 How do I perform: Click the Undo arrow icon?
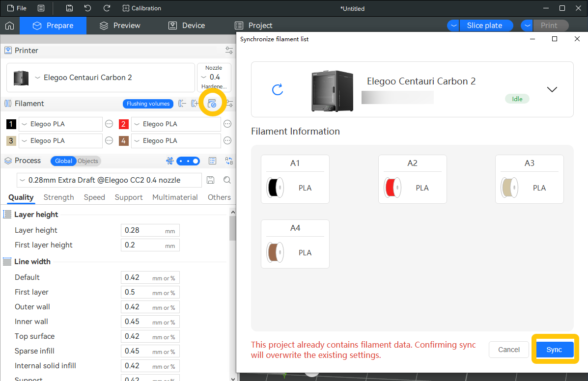[x=88, y=8]
